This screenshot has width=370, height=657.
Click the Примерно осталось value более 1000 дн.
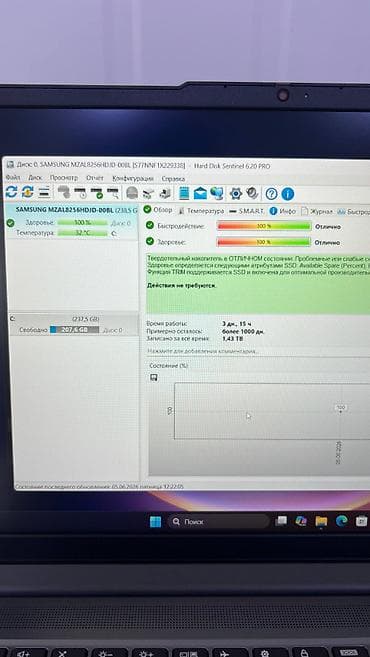[243, 331]
